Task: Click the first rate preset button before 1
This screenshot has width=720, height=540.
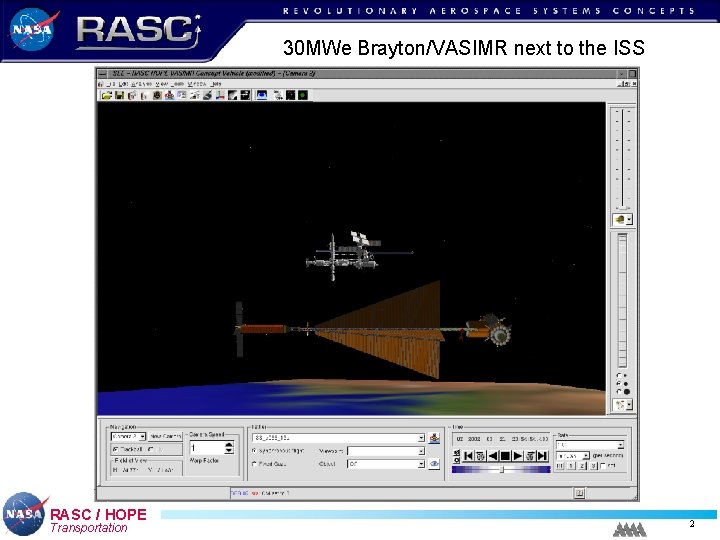Action: (560, 466)
